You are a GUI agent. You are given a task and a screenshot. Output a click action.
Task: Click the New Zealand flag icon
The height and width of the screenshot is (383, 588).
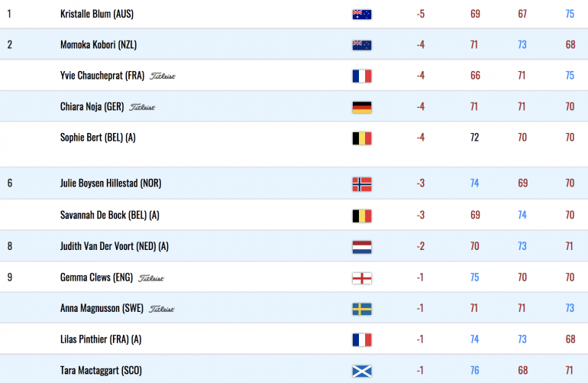pos(362,45)
